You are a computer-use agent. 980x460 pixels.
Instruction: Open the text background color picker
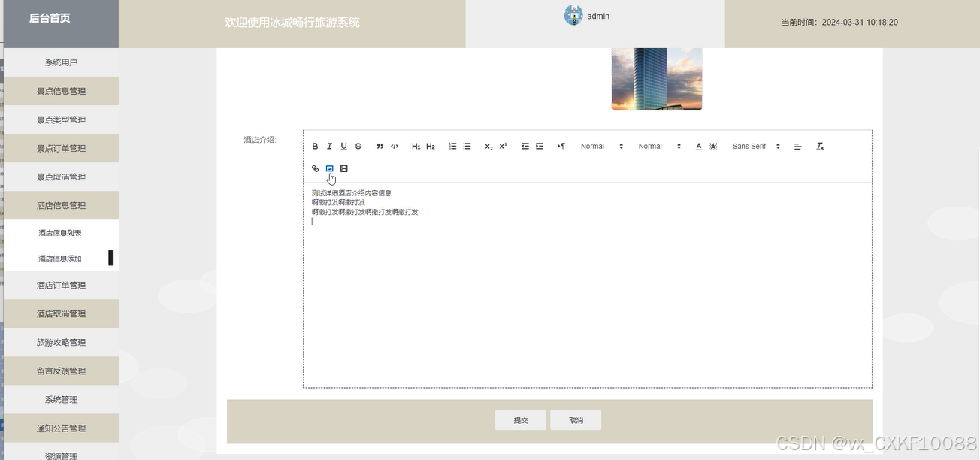712,147
